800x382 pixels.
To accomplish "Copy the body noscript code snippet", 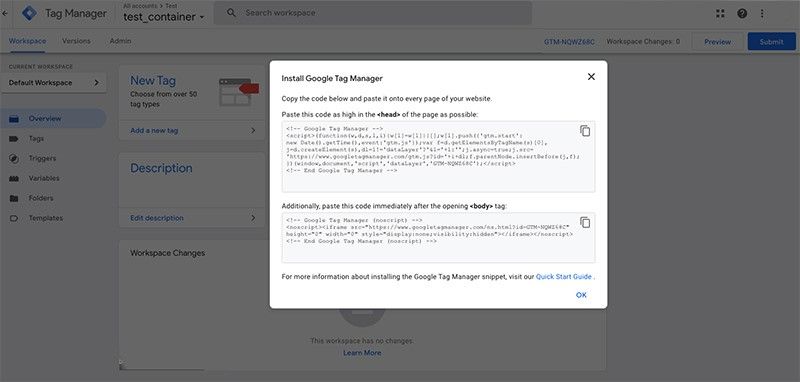I will (x=585, y=222).
